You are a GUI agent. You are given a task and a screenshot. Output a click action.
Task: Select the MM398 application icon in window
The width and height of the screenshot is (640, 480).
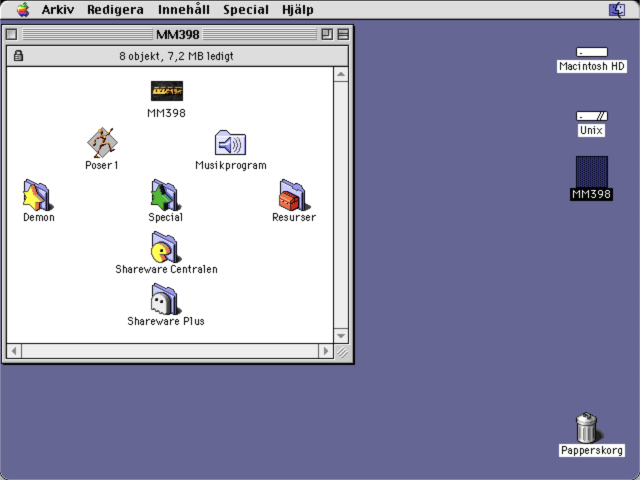(x=167, y=91)
